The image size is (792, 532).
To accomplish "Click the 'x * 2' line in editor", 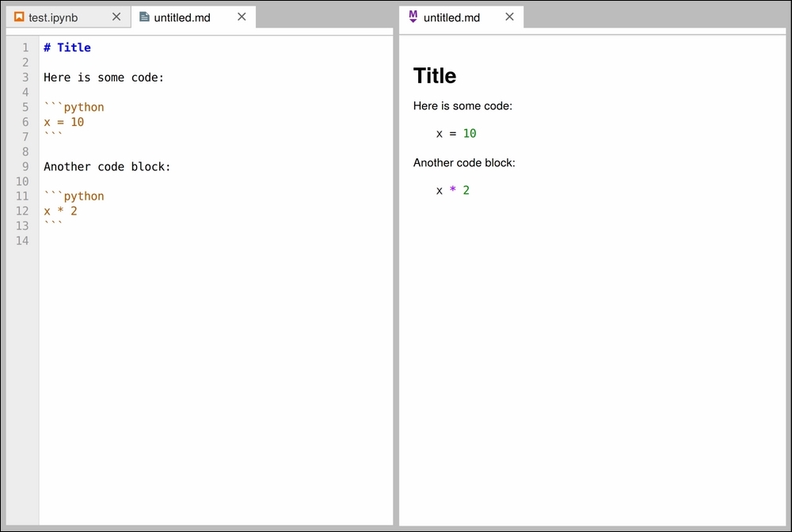I will click(x=60, y=211).
